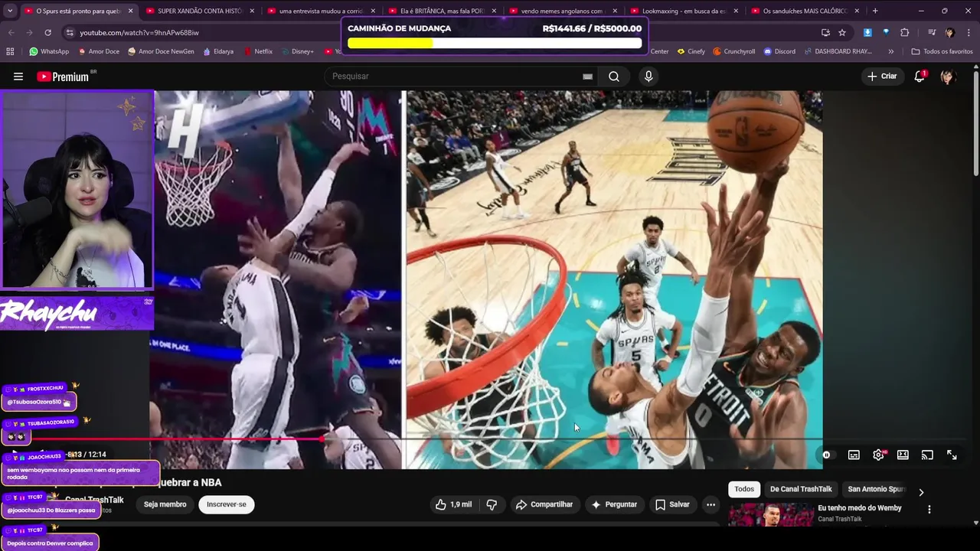Screen dimensions: 980x551
Task: Open the Netflix bookmark
Action: pos(258,51)
